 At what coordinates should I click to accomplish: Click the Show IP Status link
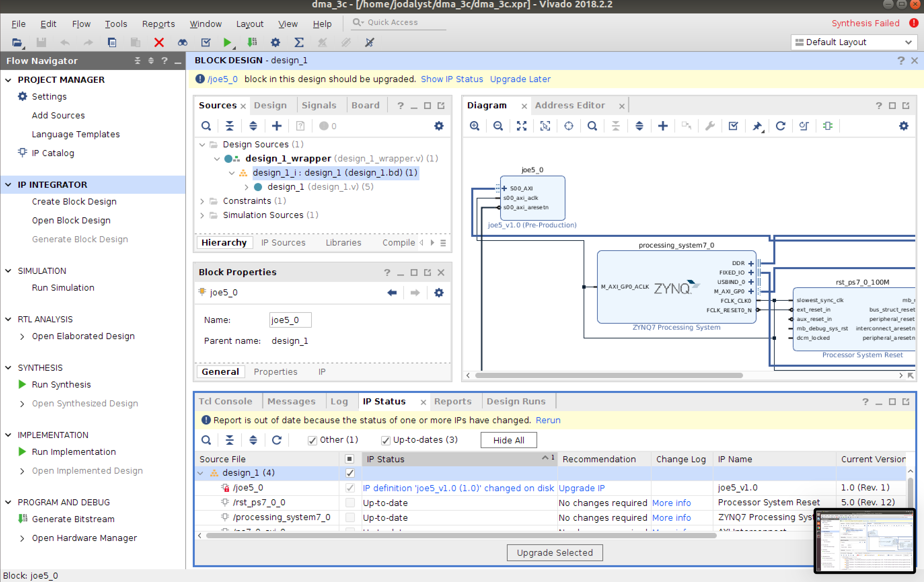pos(452,79)
